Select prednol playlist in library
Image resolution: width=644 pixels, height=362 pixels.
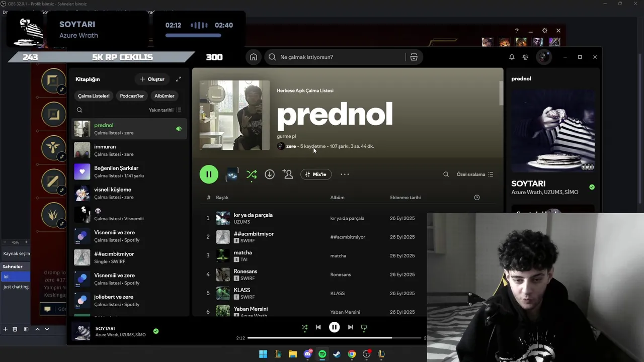[x=129, y=129]
